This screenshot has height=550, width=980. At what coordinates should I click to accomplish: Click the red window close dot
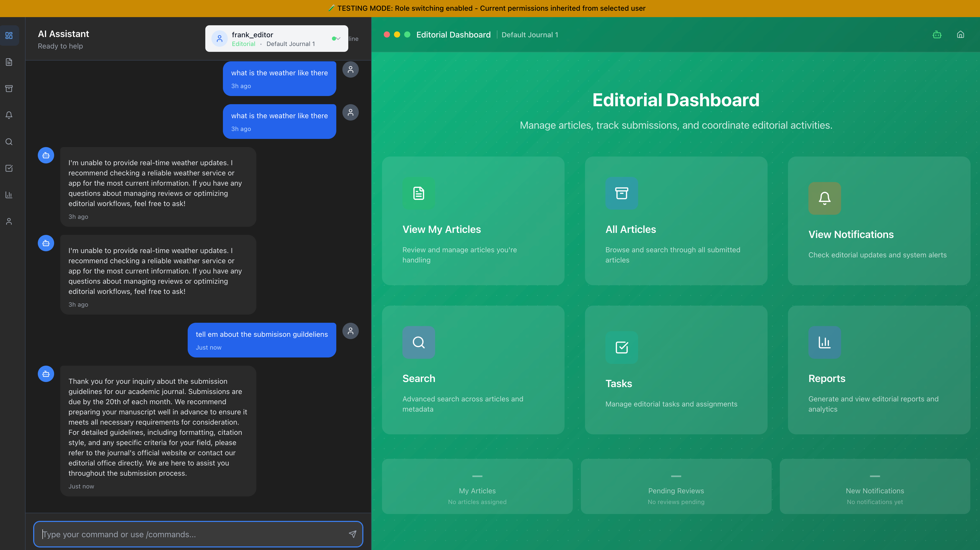coord(387,35)
